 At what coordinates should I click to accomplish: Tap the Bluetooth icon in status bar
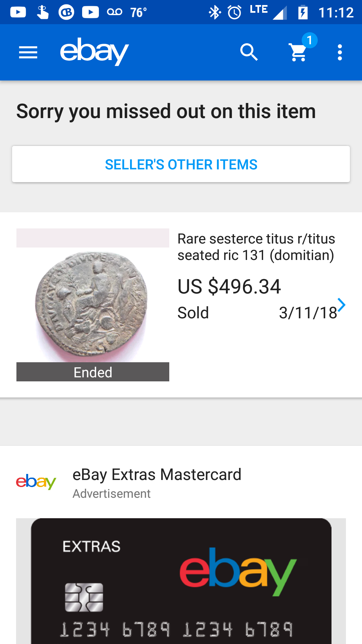click(215, 12)
